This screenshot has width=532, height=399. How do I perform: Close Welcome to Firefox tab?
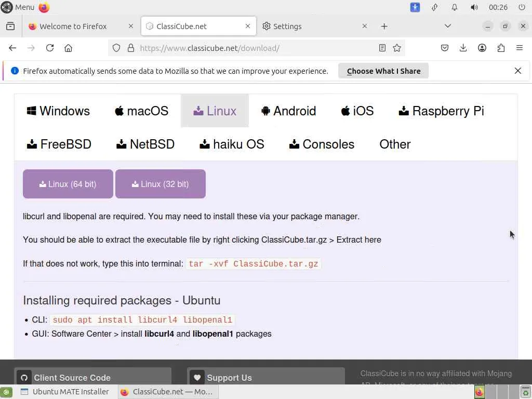pyautogui.click(x=130, y=26)
